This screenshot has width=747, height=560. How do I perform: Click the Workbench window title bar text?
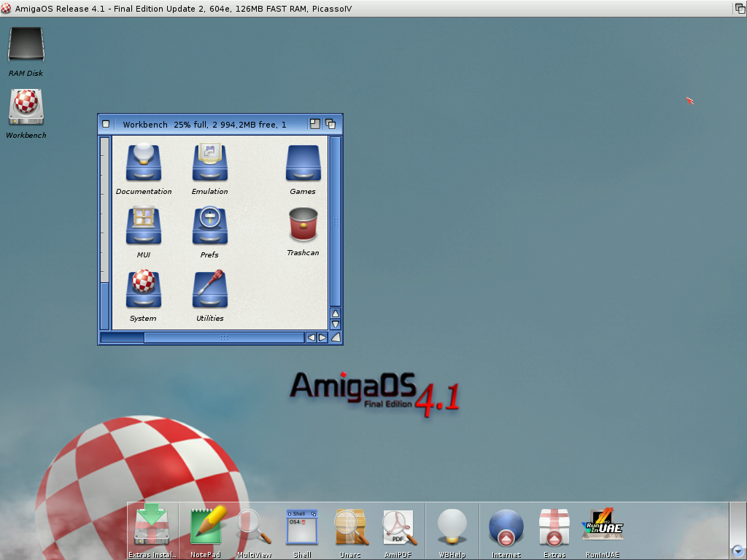[x=204, y=125]
